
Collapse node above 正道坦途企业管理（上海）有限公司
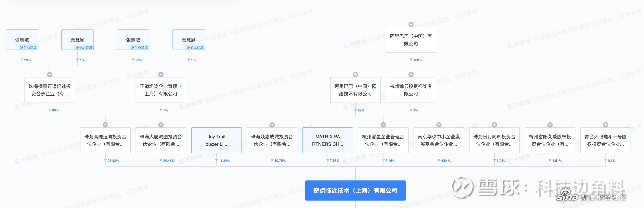pos(161,74)
